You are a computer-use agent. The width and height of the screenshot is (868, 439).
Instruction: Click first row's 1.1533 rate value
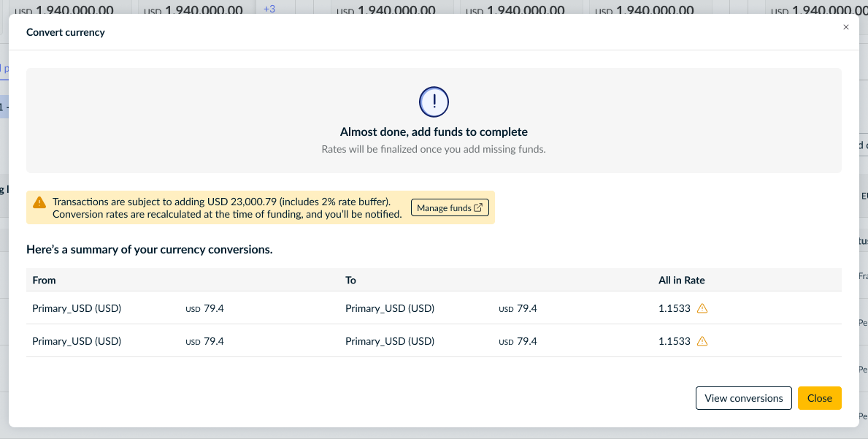[x=675, y=308]
